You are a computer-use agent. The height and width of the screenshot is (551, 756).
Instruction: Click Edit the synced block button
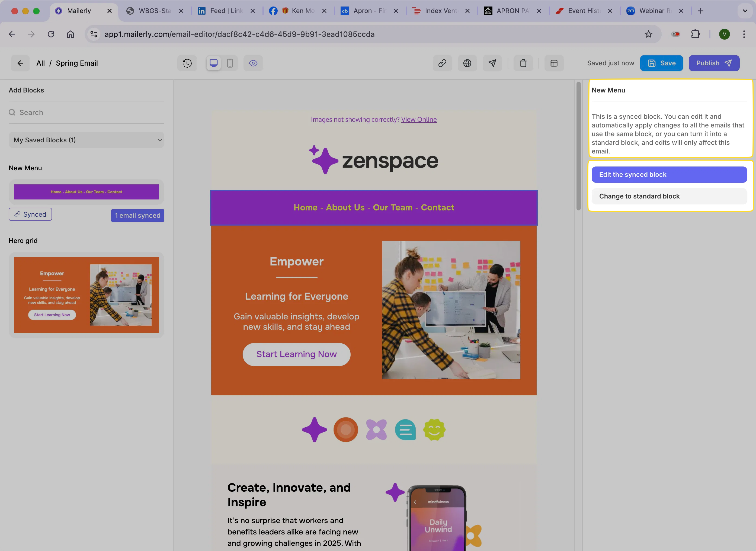pyautogui.click(x=669, y=174)
